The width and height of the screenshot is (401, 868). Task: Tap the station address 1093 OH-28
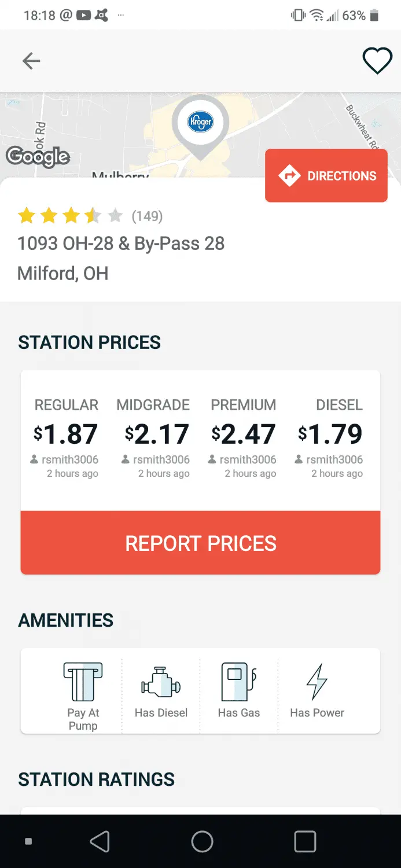point(121,244)
